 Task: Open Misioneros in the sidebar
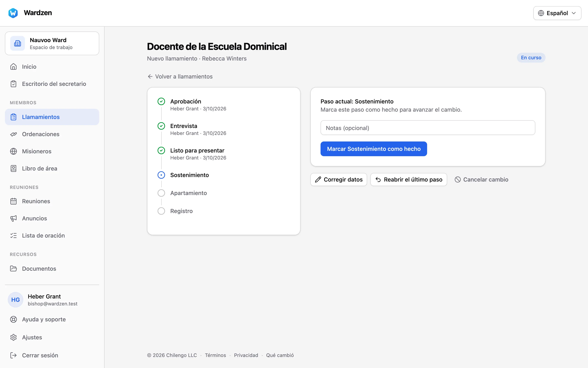coord(52,151)
